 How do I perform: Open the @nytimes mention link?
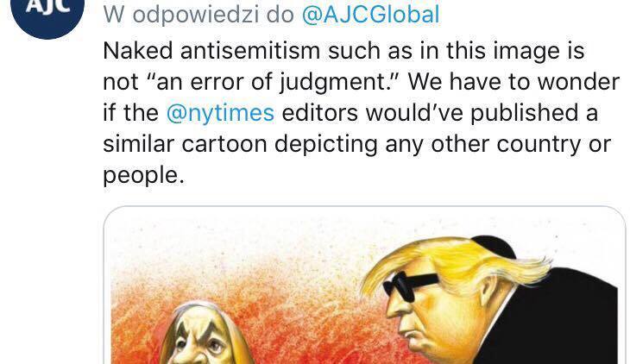tap(220, 112)
